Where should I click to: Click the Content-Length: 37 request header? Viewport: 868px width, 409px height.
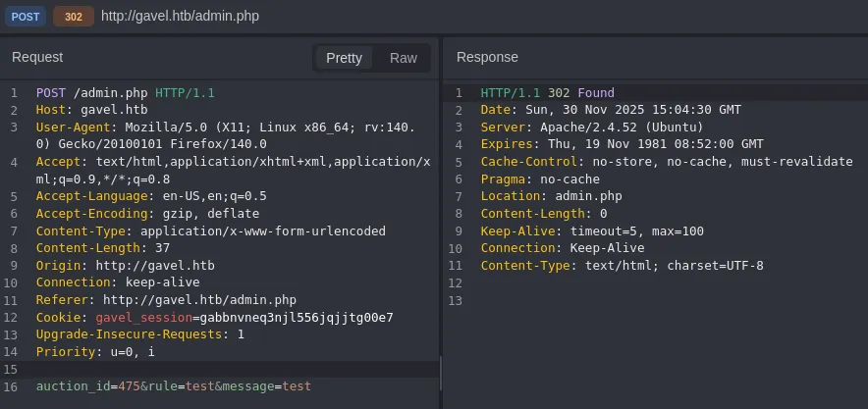point(89,248)
